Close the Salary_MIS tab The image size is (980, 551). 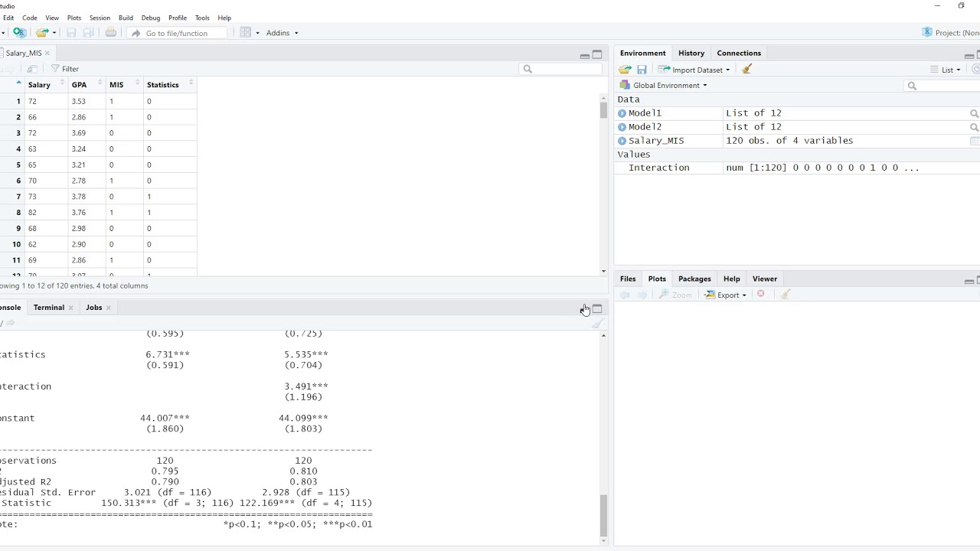47,53
